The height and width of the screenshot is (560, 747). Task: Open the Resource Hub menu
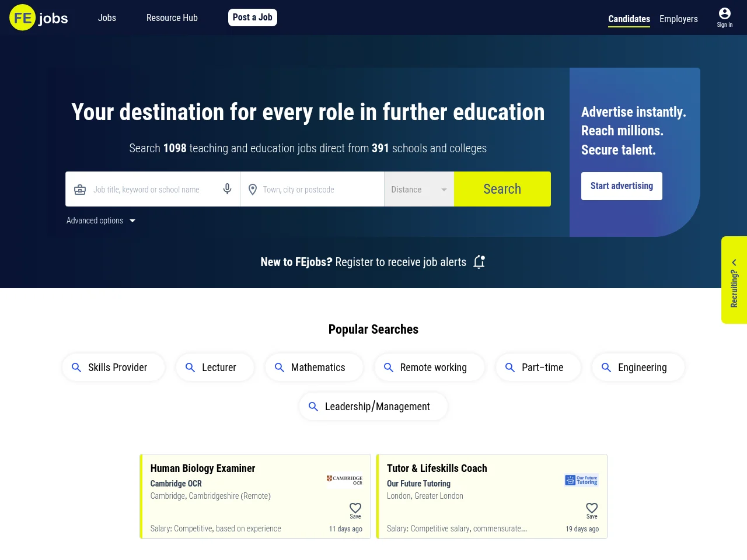[172, 17]
